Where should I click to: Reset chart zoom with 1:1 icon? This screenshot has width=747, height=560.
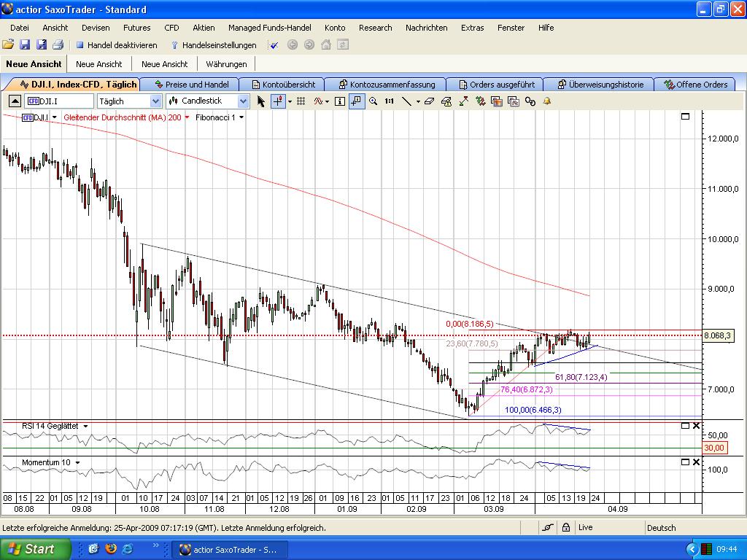click(390, 101)
